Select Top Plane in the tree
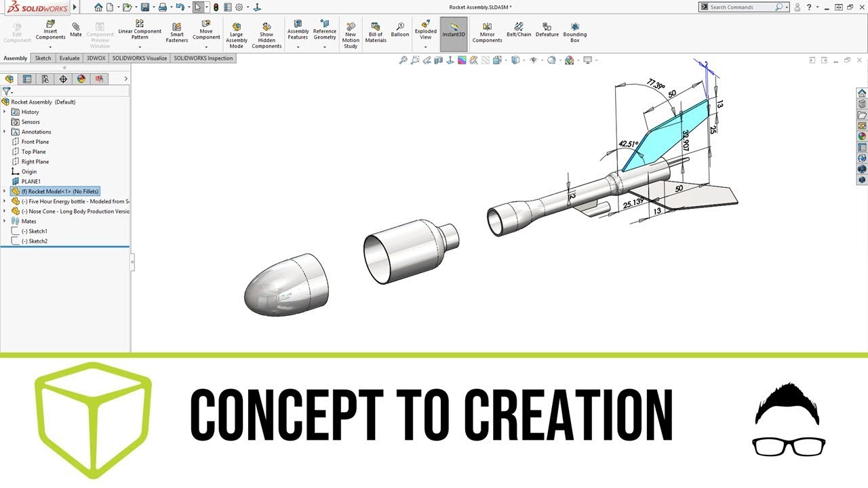 [34, 152]
